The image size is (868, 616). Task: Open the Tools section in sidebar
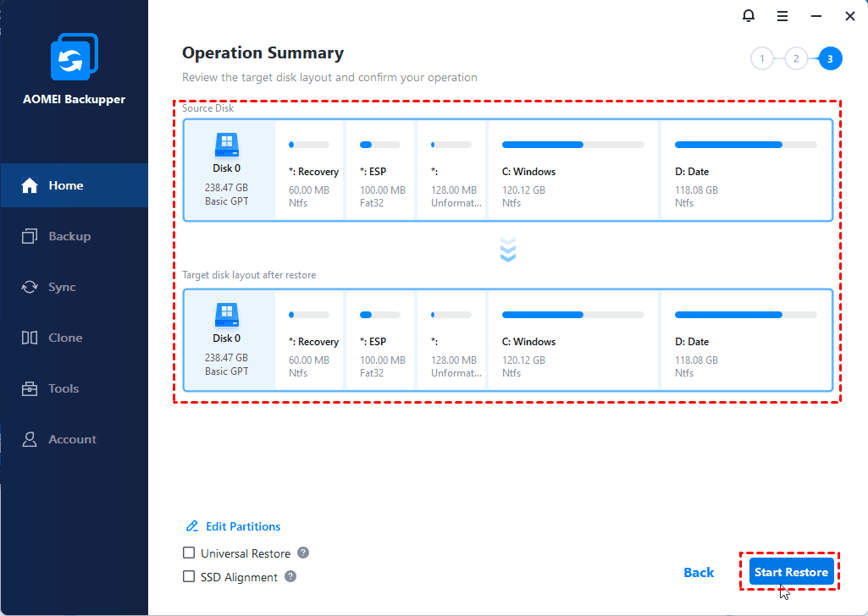click(64, 388)
